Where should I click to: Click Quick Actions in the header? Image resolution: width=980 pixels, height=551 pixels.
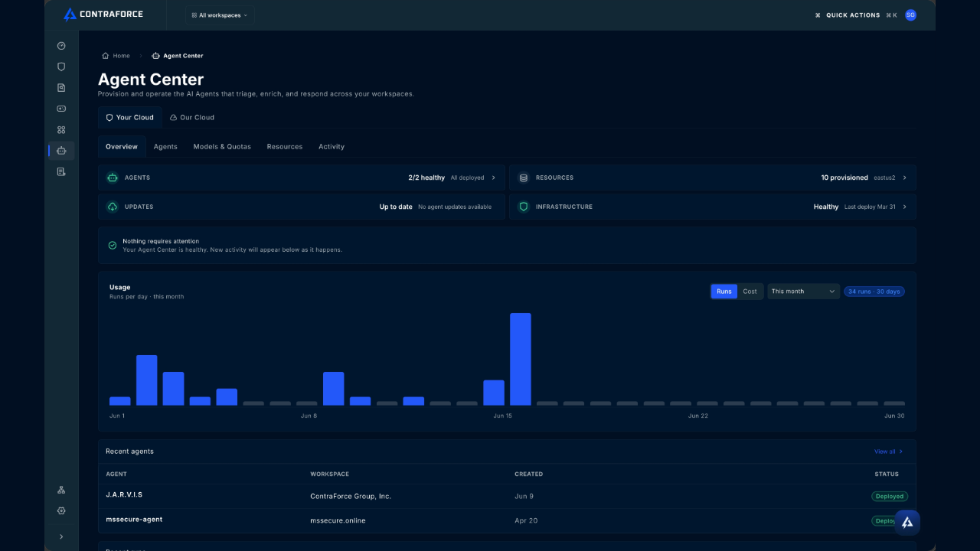pos(853,15)
